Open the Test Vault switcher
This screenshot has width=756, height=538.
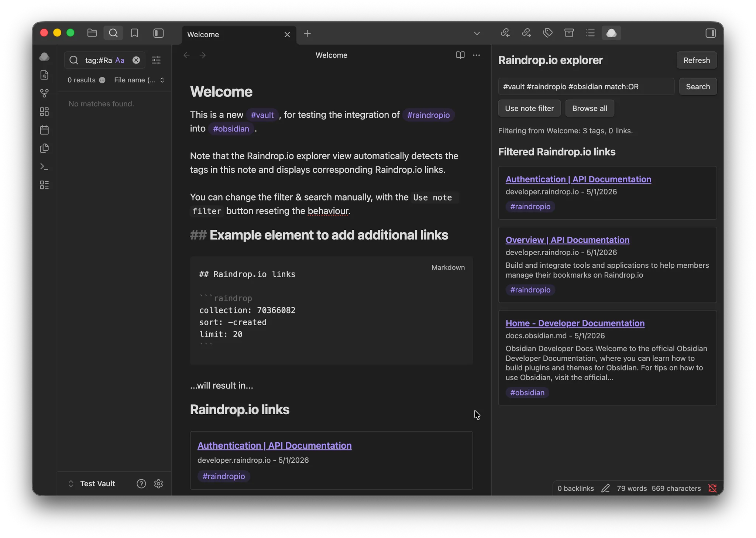coord(92,484)
